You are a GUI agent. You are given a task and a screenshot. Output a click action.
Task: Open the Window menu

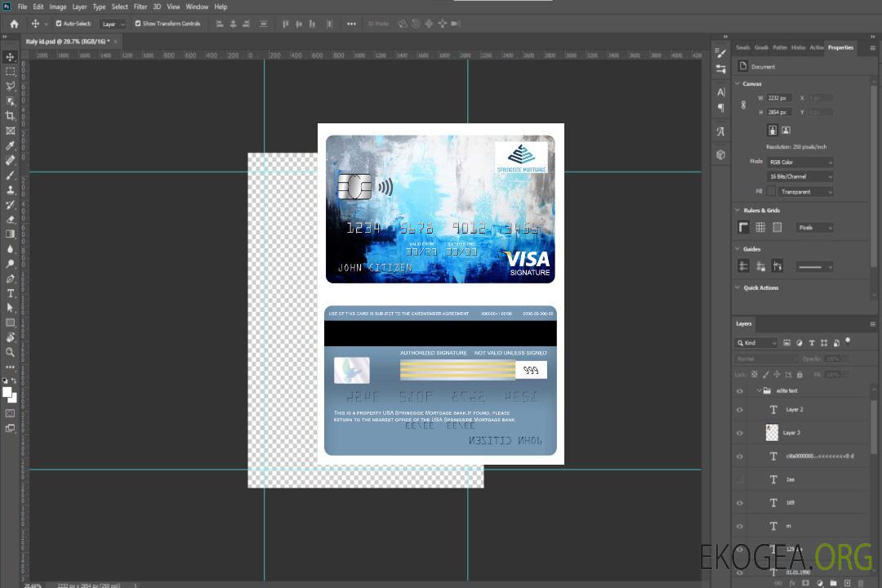(x=197, y=7)
